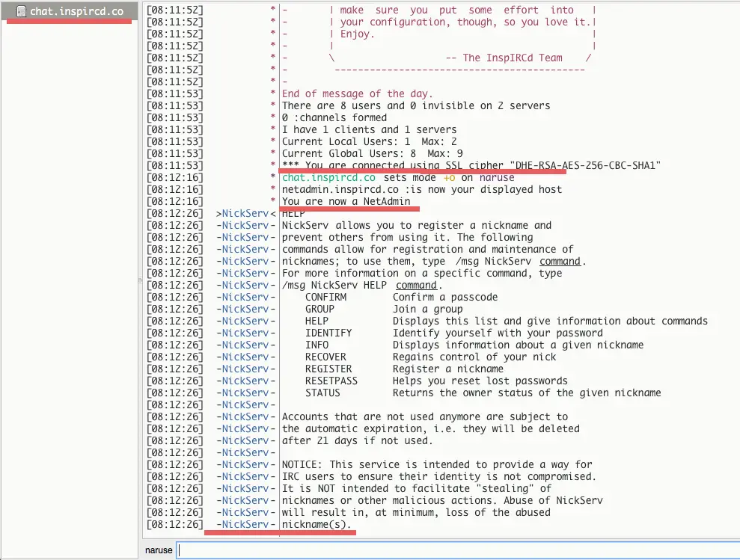This screenshot has height=560, width=740.
Task: Click the server icon beside chat.inspircd.co
Action: 21,11
